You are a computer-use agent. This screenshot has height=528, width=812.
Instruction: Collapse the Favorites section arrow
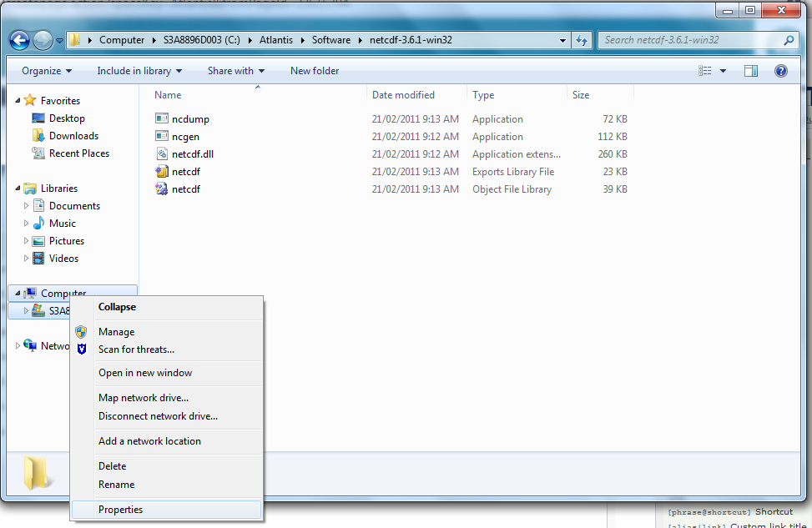pos(18,101)
